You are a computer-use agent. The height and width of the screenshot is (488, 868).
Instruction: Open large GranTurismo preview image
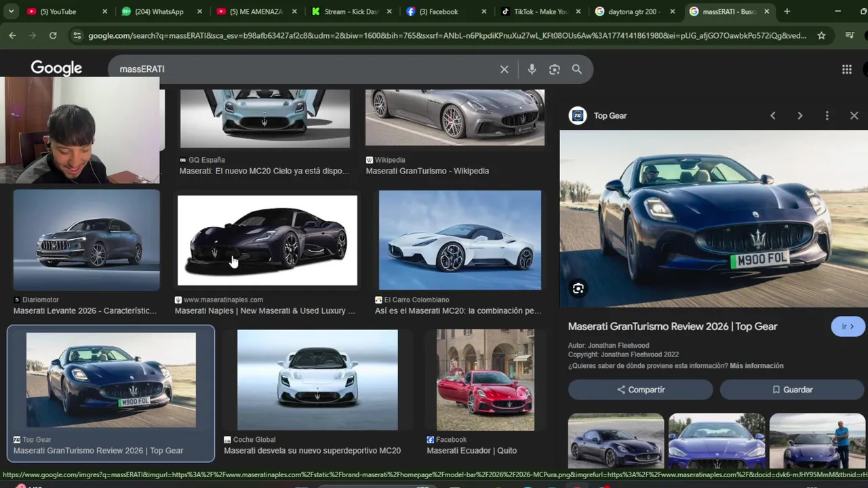pos(713,218)
